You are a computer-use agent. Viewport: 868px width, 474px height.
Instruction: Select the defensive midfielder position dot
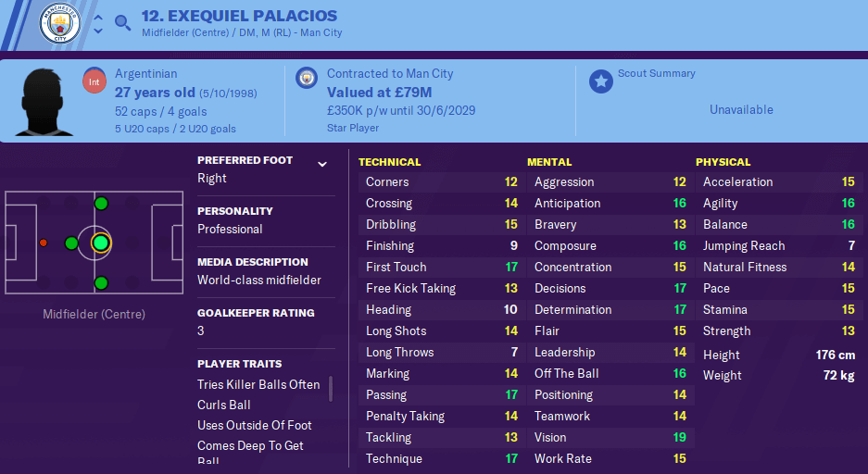pyautogui.click(x=71, y=243)
